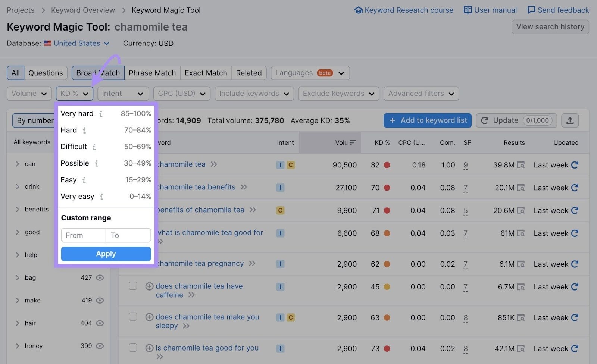Click info icon beside Difficult
This screenshot has height=364, width=597.
tap(94, 147)
